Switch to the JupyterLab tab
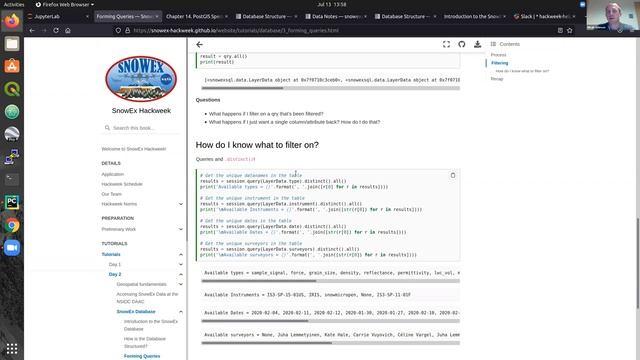The width and height of the screenshot is (640, 360). (x=58, y=16)
